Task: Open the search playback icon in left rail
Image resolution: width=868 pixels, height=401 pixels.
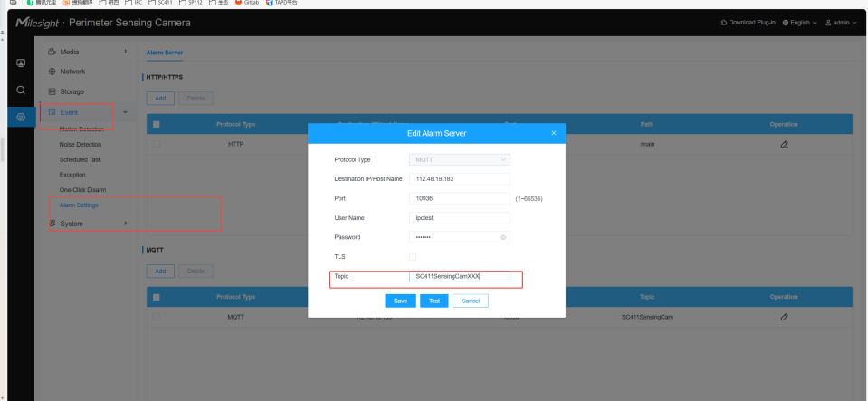Action: pos(21,90)
